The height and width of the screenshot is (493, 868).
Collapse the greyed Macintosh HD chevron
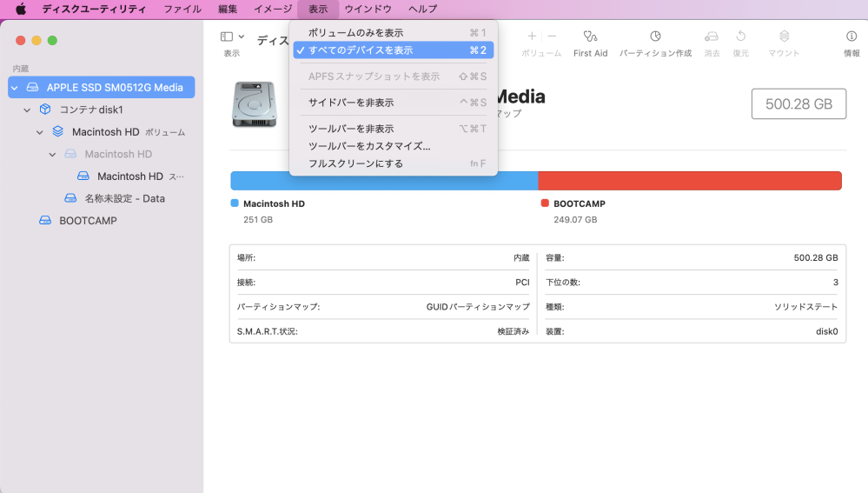tap(52, 154)
